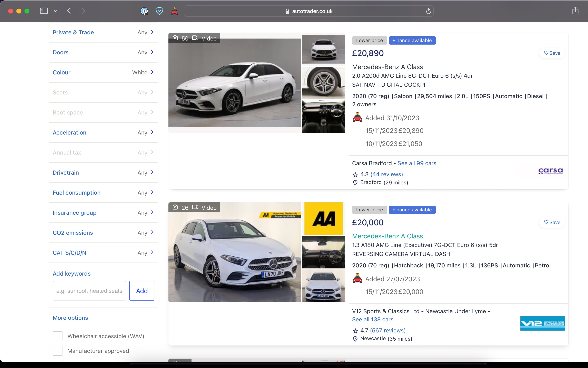Viewport: 588px width, 368px height.
Task: Expand the Private & Trade filter
Action: pos(103,32)
